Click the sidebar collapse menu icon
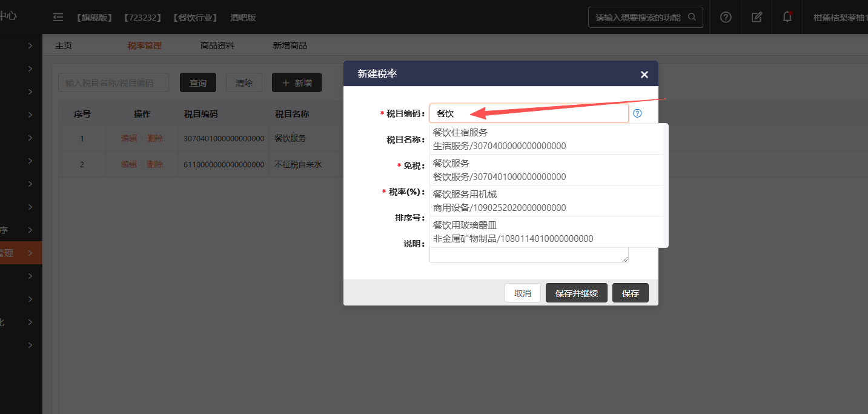This screenshot has width=868, height=414. coord(58,18)
